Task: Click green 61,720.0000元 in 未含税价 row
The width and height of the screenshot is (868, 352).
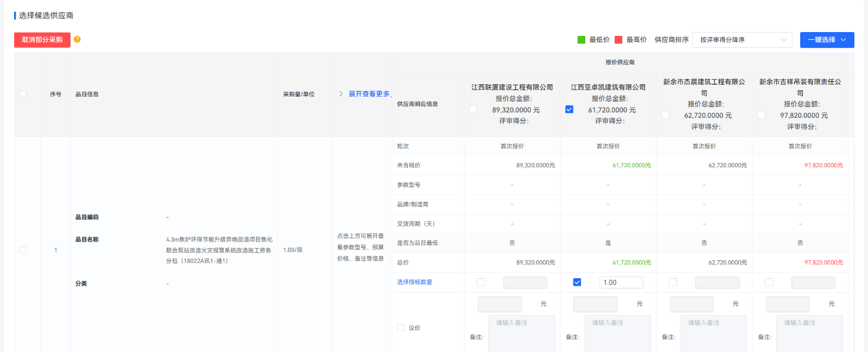Action: (x=631, y=165)
